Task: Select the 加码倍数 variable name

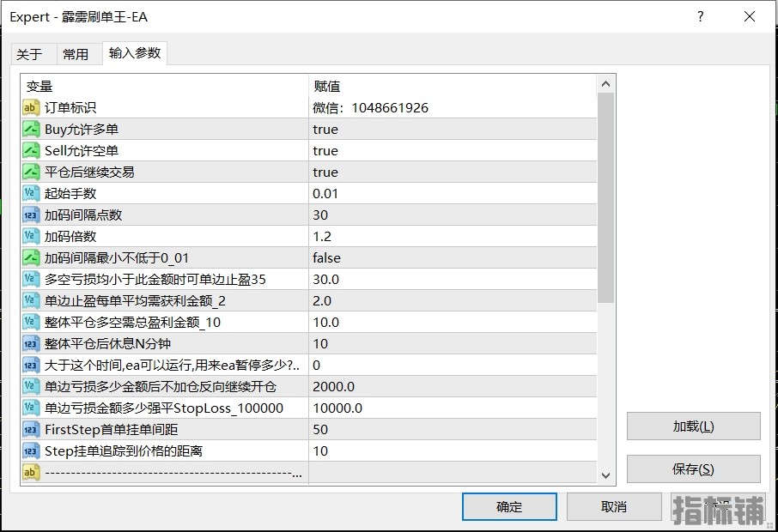Action: [70, 236]
